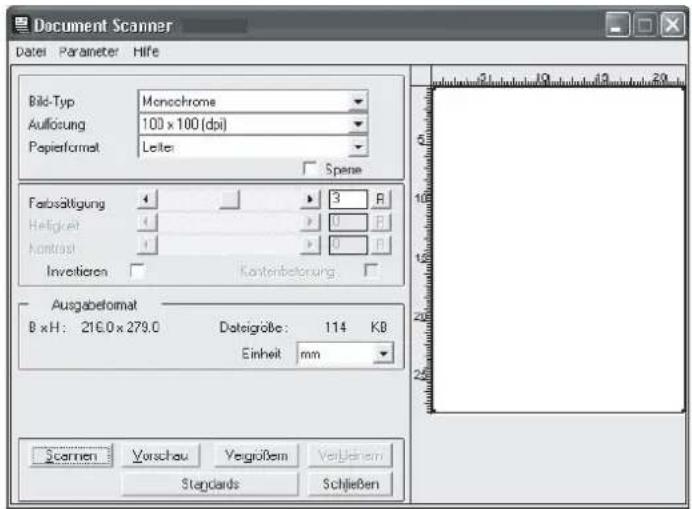
Task: Toggle the Invertieren checkbox
Action: click(x=137, y=271)
